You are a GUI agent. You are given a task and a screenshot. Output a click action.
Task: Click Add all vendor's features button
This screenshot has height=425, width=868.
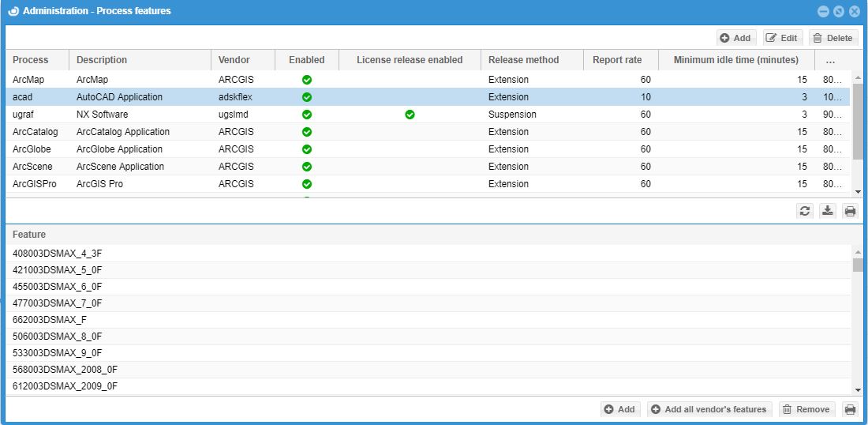coord(709,409)
